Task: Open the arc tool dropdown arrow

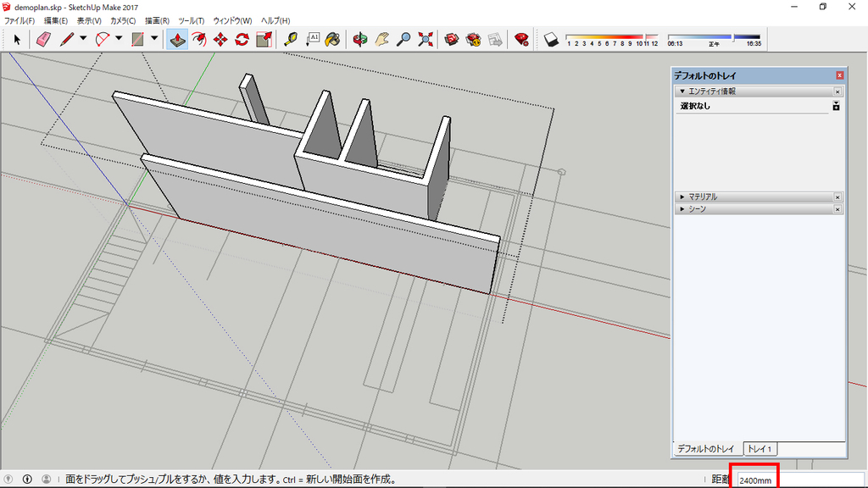Action: 119,39
